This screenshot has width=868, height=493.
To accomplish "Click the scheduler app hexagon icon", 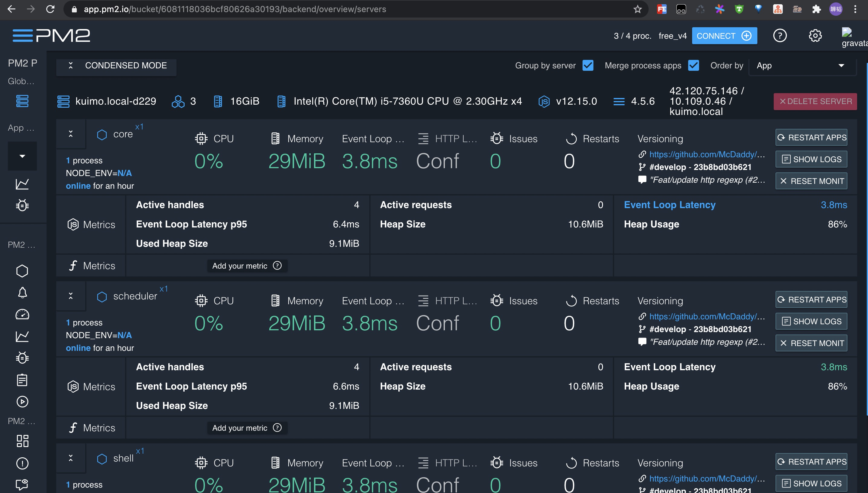I will [102, 297].
